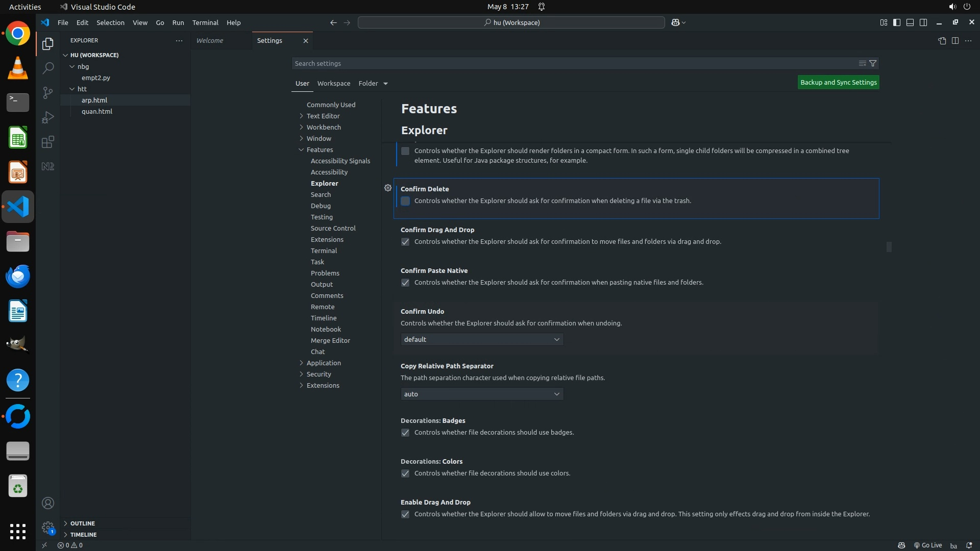Click the settings filter funnel icon
This screenshot has width=980, height=551.
(873, 63)
